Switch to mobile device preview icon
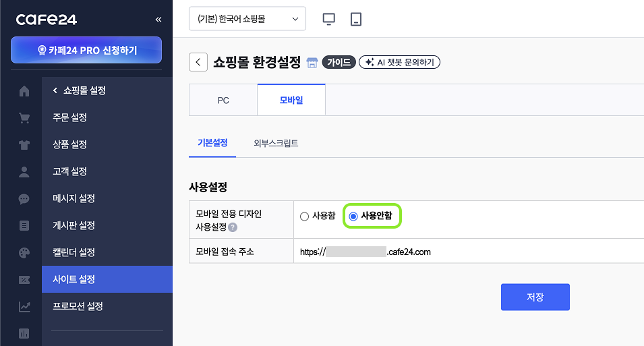644x346 pixels. [x=355, y=19]
